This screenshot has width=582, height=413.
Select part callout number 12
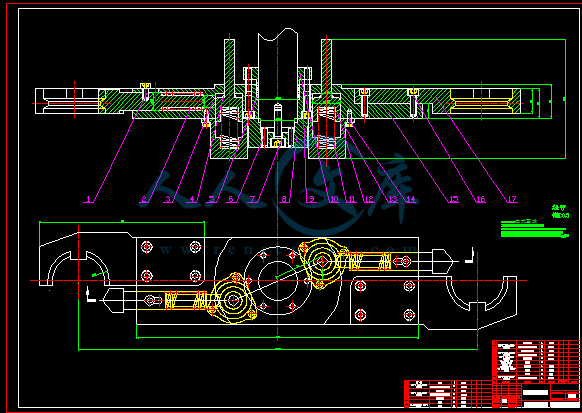point(368,200)
